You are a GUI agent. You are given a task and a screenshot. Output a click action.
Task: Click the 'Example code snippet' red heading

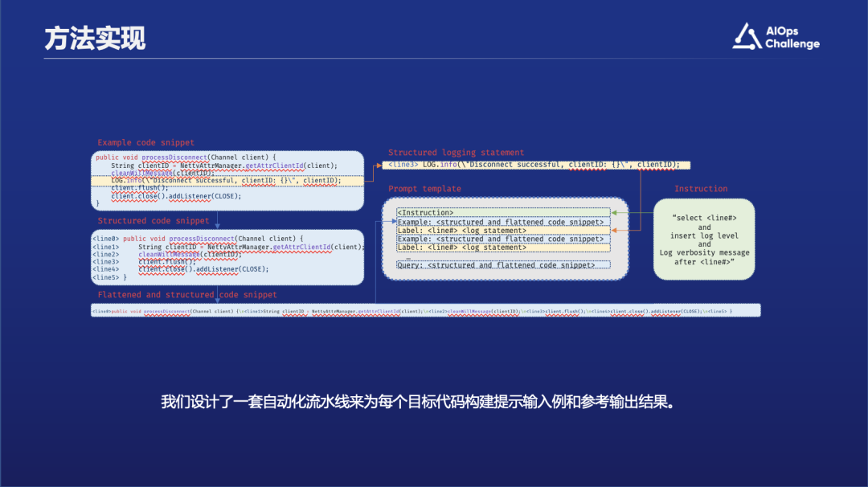(x=145, y=143)
